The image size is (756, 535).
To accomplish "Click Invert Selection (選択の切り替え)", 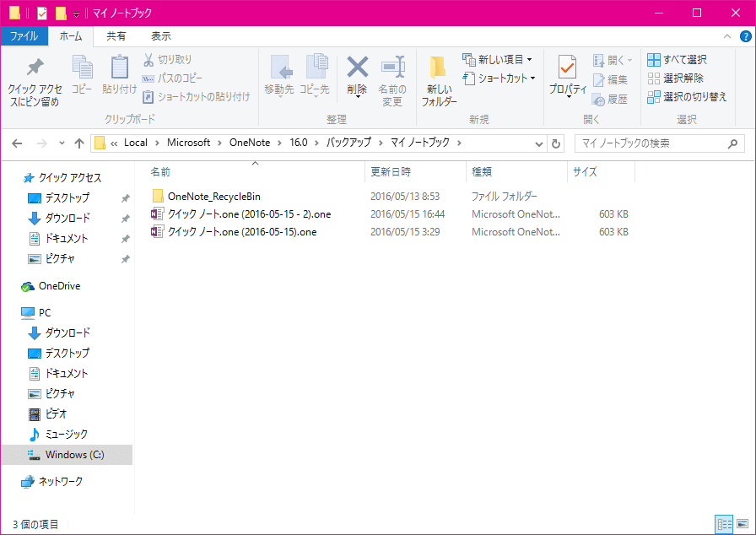I will [x=687, y=97].
